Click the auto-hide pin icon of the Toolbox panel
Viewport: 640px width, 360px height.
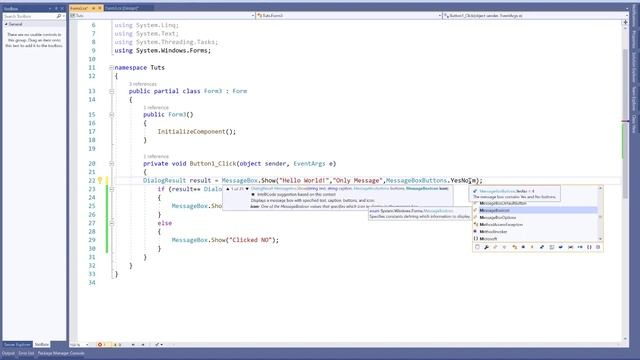[56, 9]
